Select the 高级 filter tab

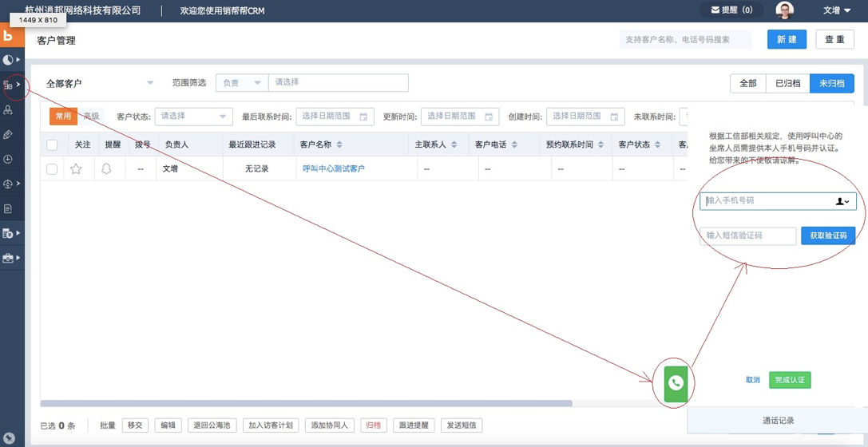tap(92, 117)
